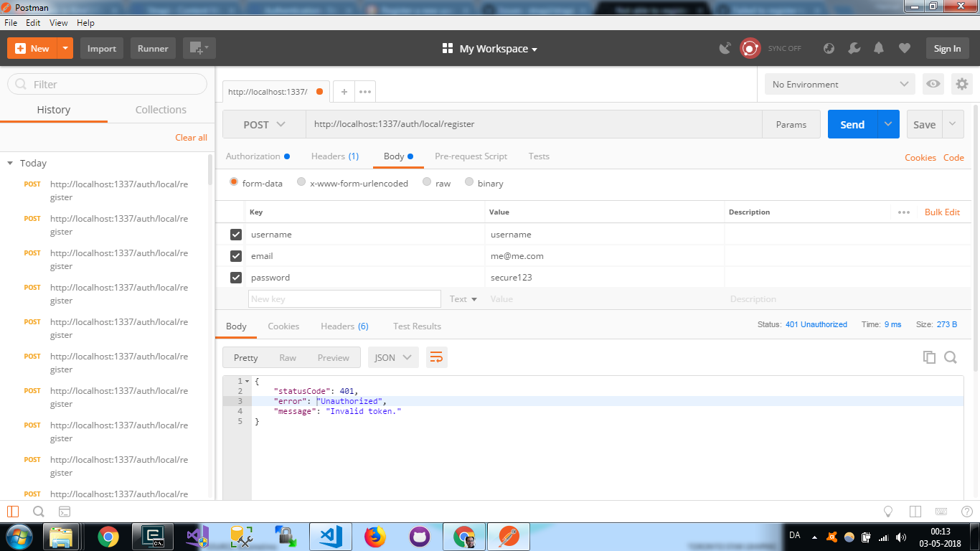Uncheck the email key row
The width and height of the screenshot is (980, 551).
[235, 256]
